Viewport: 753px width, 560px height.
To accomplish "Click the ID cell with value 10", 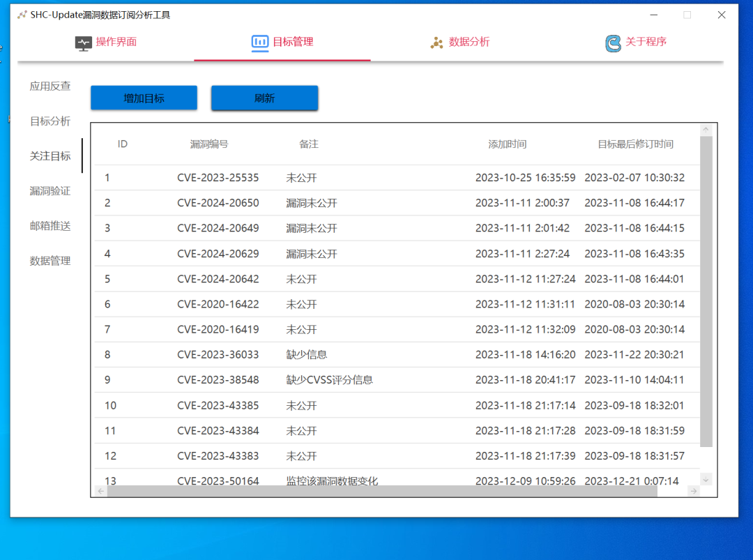I will click(110, 405).
